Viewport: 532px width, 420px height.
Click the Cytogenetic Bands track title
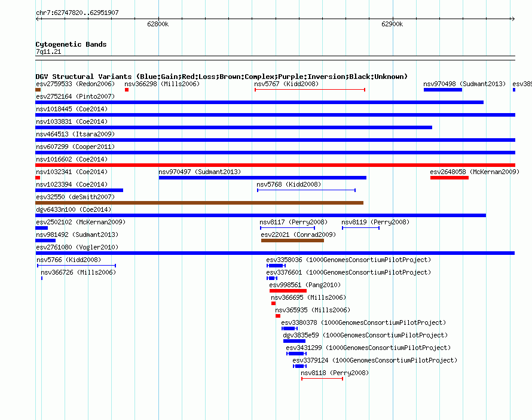pos(71,44)
